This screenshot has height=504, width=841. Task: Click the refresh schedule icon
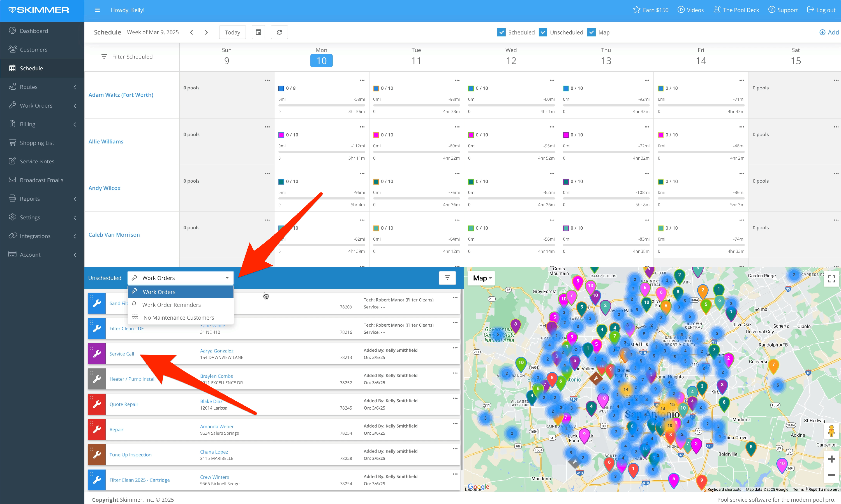pos(279,32)
